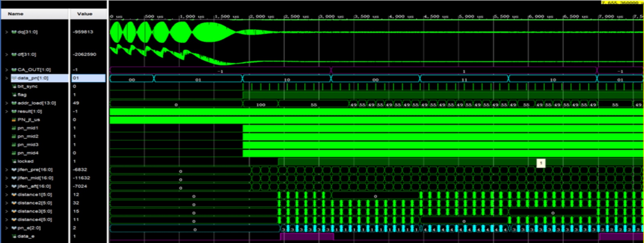Click the bit_sync signal icon
The width and height of the screenshot is (644, 243).
(x=14, y=86)
